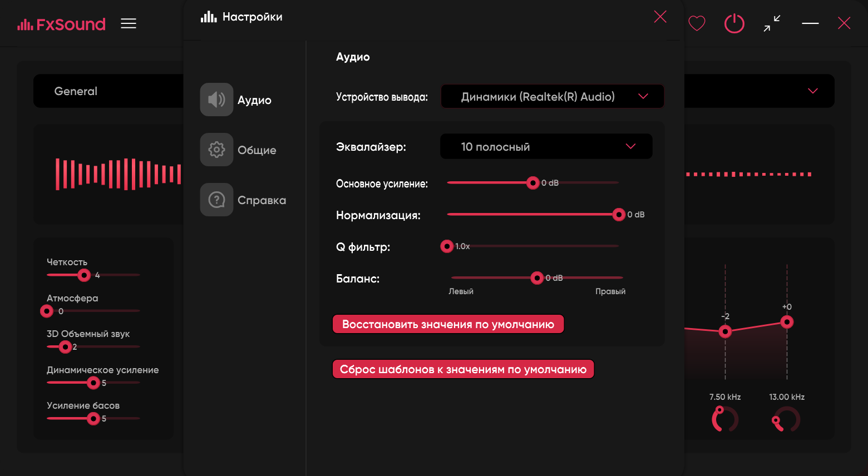Click the Четкость slider handle

coord(84,275)
